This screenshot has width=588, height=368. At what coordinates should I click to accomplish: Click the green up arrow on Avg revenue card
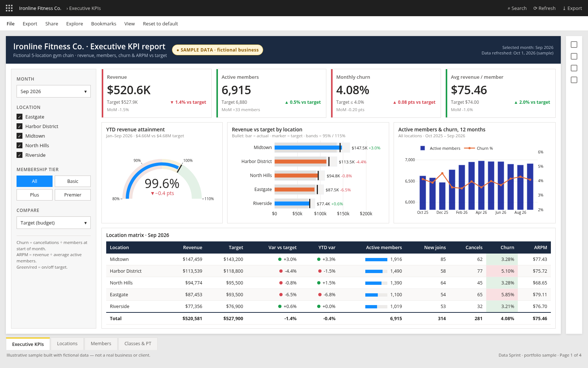pyautogui.click(x=516, y=102)
